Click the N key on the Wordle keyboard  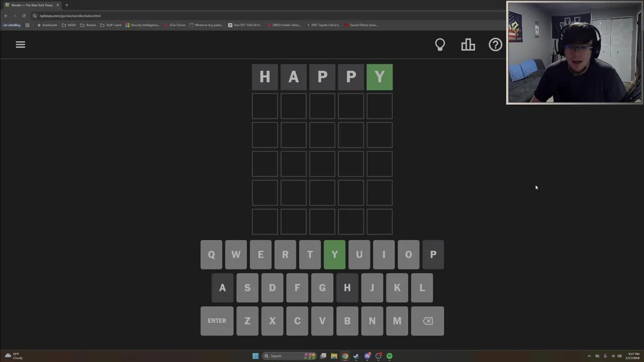[372, 321]
